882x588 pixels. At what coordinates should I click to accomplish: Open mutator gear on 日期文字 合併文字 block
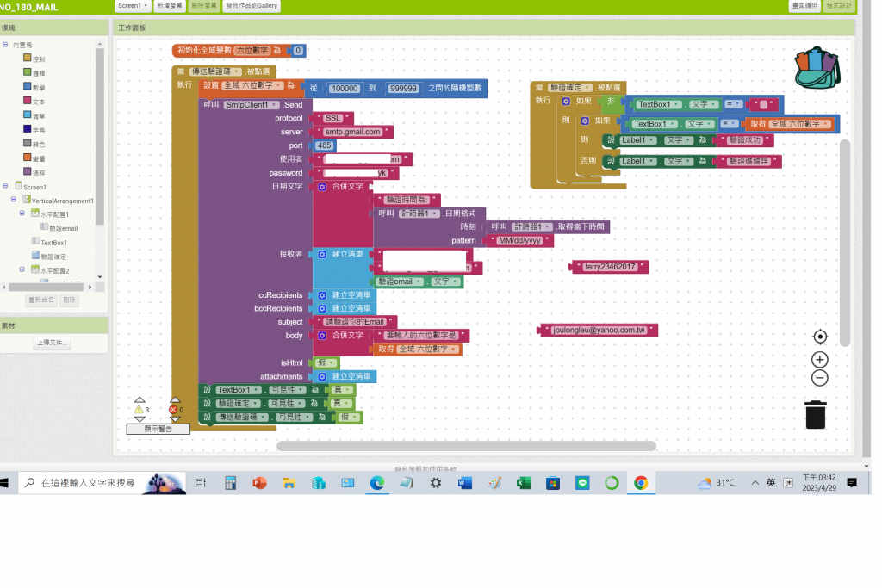pyautogui.click(x=322, y=187)
